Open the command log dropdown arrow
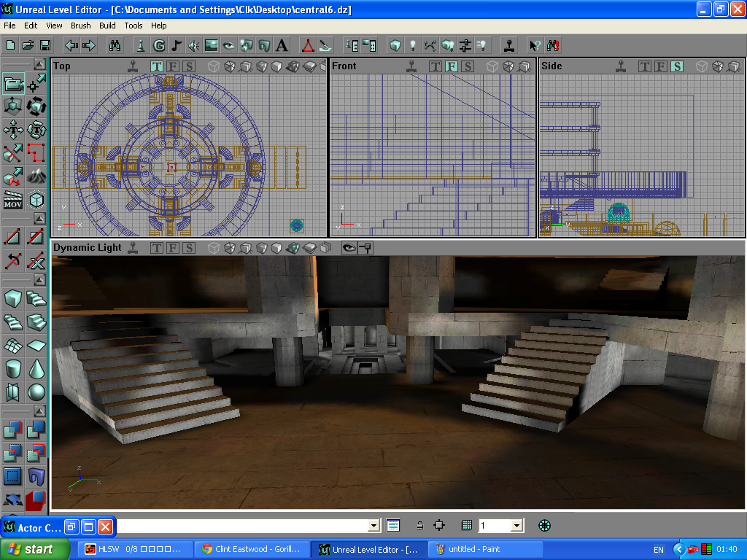Screen dimensions: 747x560 (373, 525)
